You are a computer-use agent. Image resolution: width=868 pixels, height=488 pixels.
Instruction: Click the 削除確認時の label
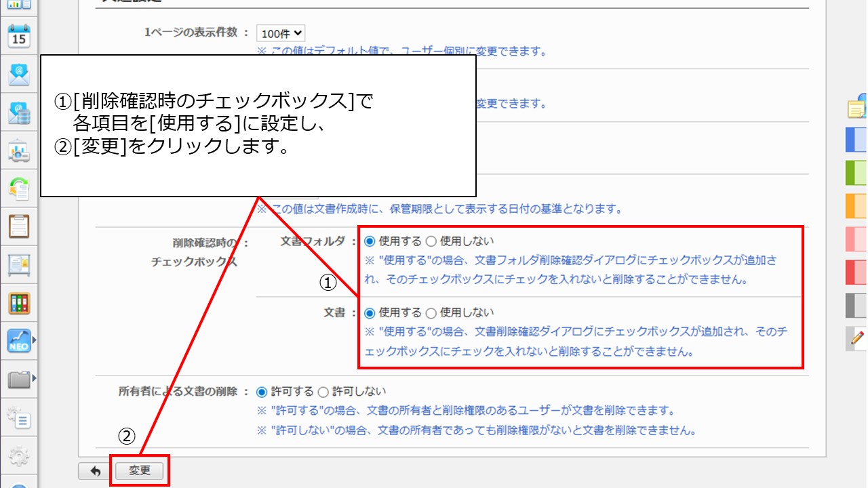click(206, 242)
